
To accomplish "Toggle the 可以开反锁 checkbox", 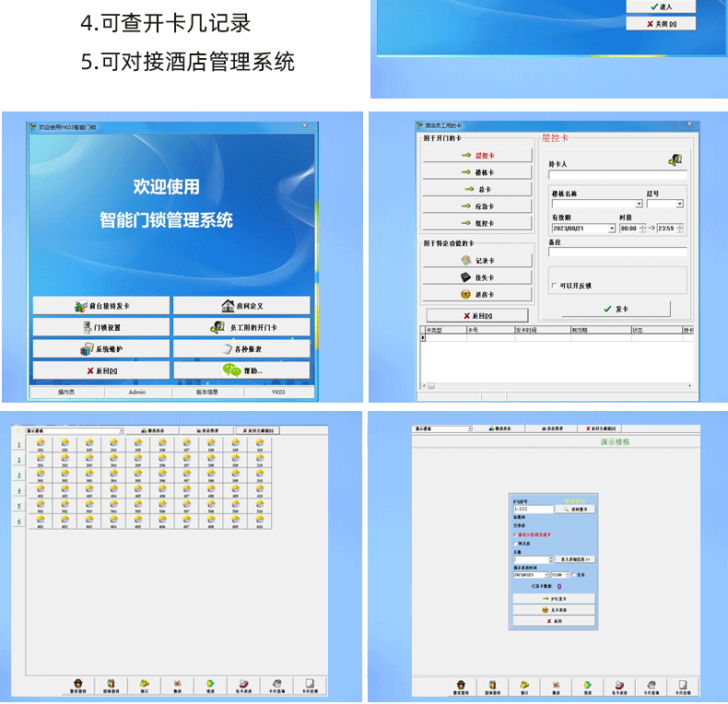I will (x=554, y=286).
